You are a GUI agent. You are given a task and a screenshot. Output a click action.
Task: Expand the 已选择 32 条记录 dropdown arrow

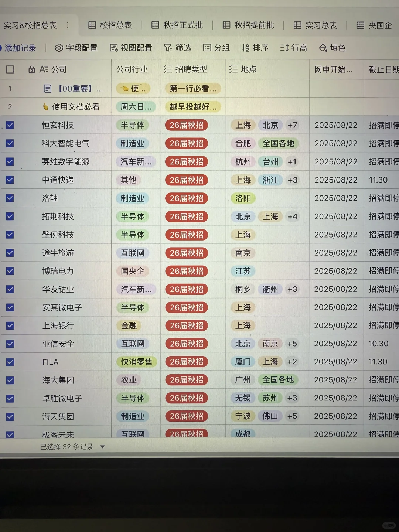(x=103, y=447)
